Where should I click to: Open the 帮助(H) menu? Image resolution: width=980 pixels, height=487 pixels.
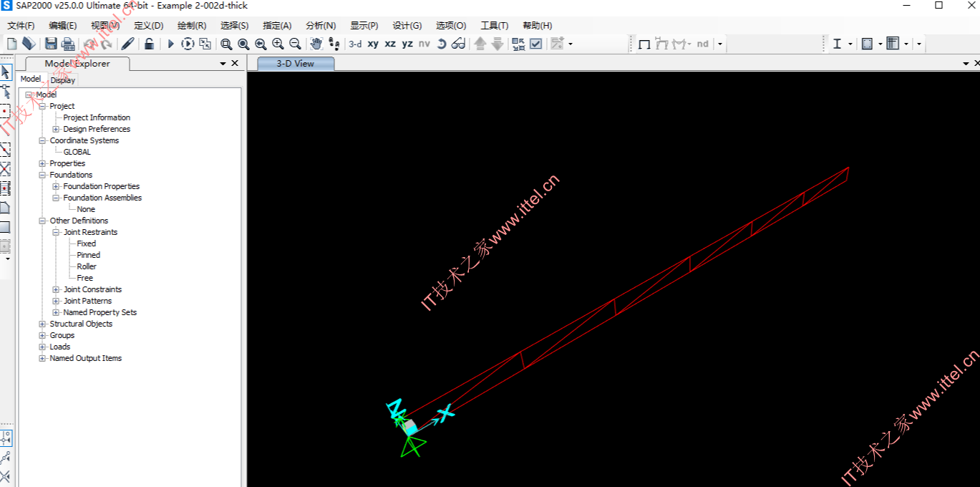pyautogui.click(x=538, y=26)
